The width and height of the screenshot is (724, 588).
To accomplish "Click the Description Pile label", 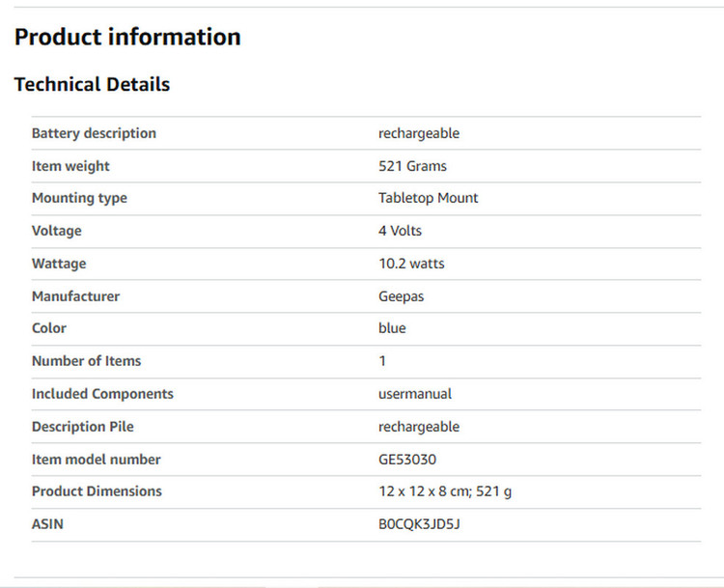I will click(x=83, y=427).
